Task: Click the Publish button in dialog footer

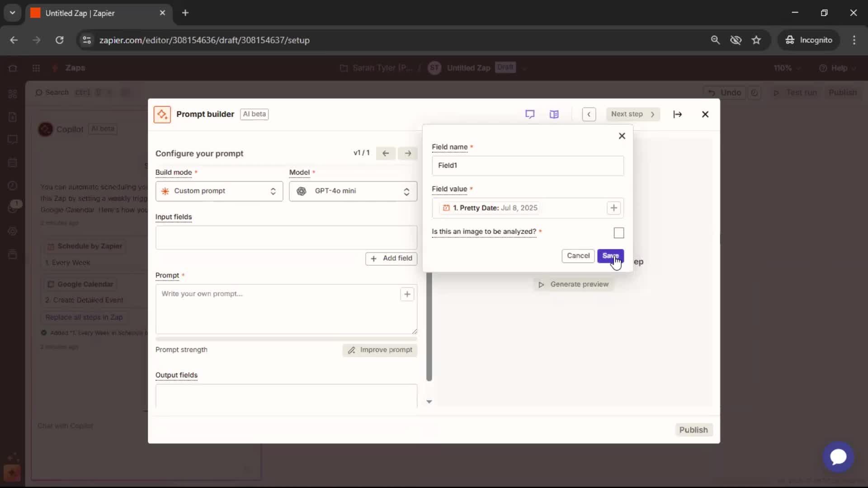Action: coord(693,430)
